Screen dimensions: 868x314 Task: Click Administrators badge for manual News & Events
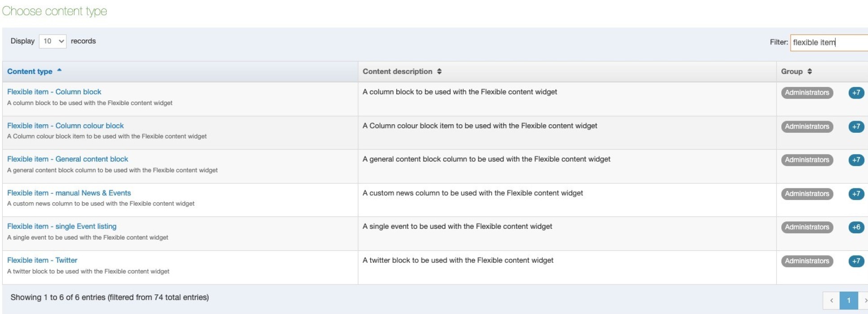pyautogui.click(x=807, y=194)
